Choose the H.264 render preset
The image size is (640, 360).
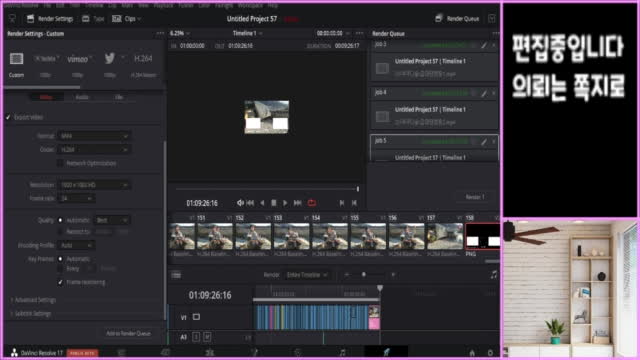[143, 59]
